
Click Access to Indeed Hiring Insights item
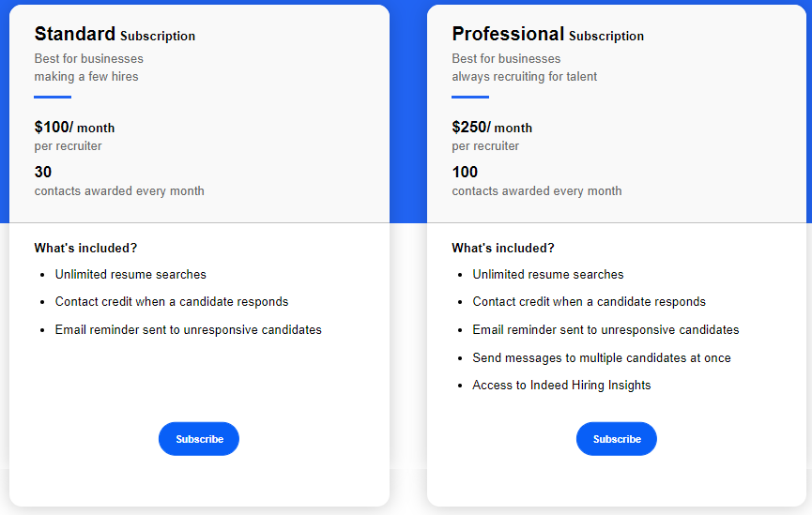click(x=561, y=386)
